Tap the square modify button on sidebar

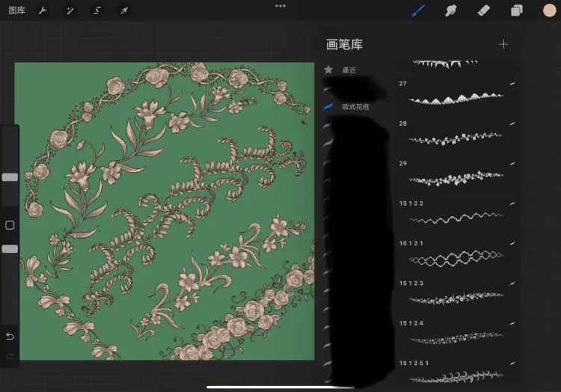click(x=10, y=225)
